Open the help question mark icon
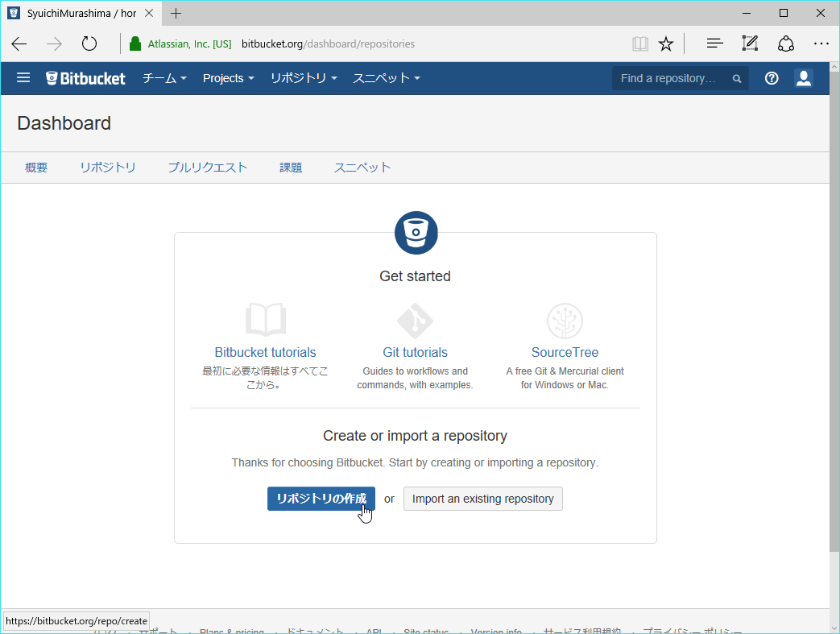The height and width of the screenshot is (634, 840). (772, 78)
